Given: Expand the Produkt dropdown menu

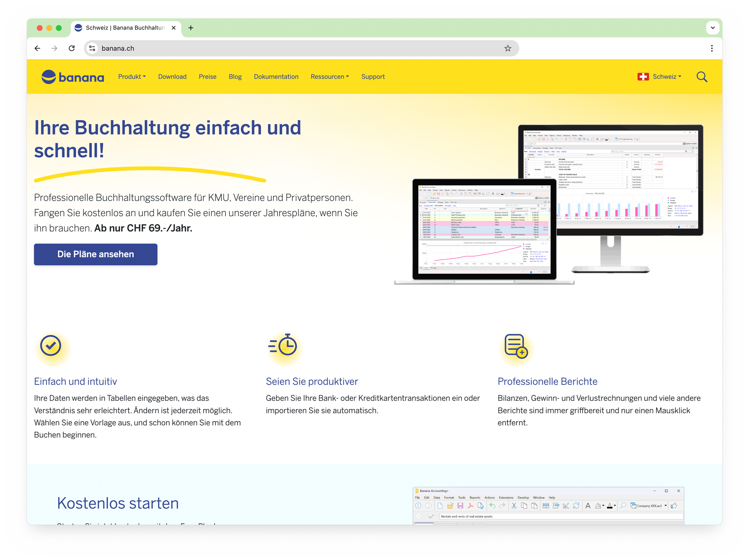Looking at the screenshot, I should tap(132, 77).
